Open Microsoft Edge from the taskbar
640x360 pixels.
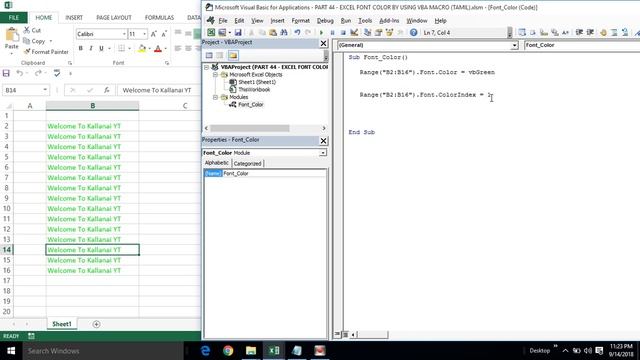[205, 351]
